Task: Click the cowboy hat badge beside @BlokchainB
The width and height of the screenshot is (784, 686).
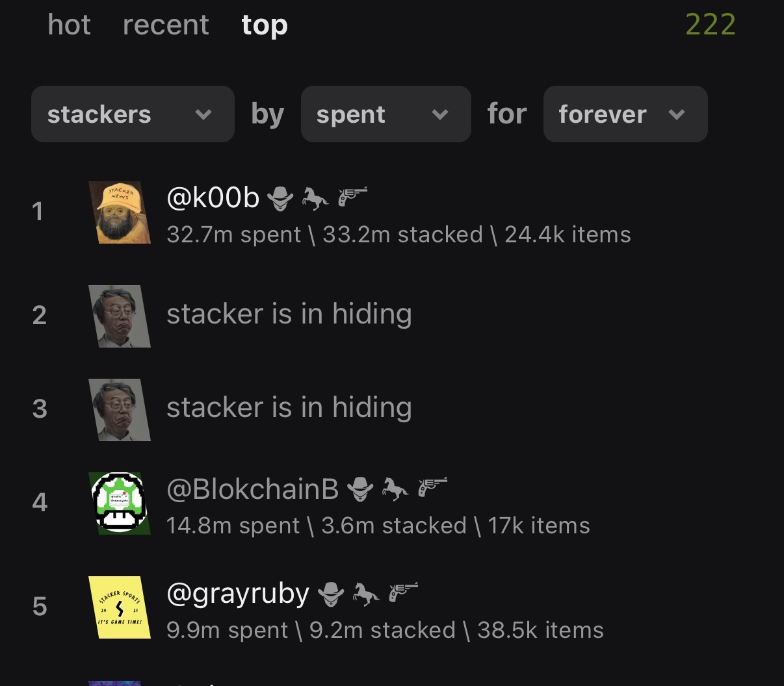Action: click(x=359, y=489)
